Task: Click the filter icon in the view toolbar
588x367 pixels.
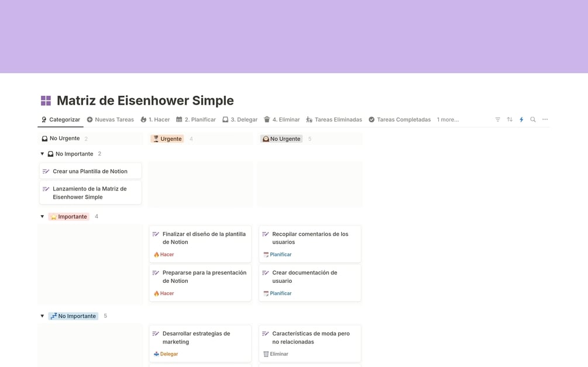Action: (498, 119)
